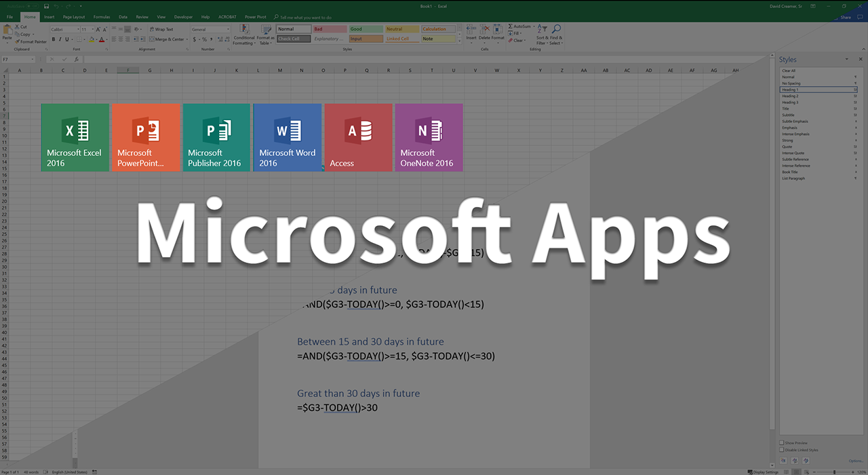
Task: Apply the Normal cell style
Action: [x=294, y=29]
